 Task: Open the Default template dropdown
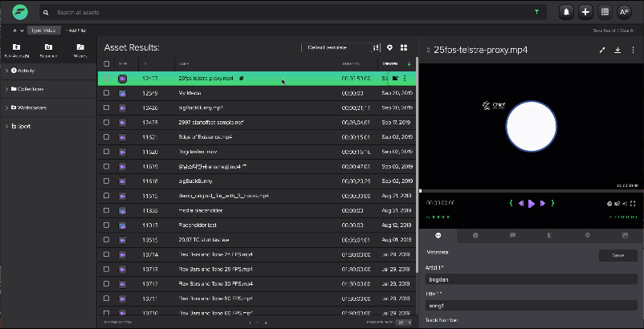pyautogui.click(x=336, y=48)
